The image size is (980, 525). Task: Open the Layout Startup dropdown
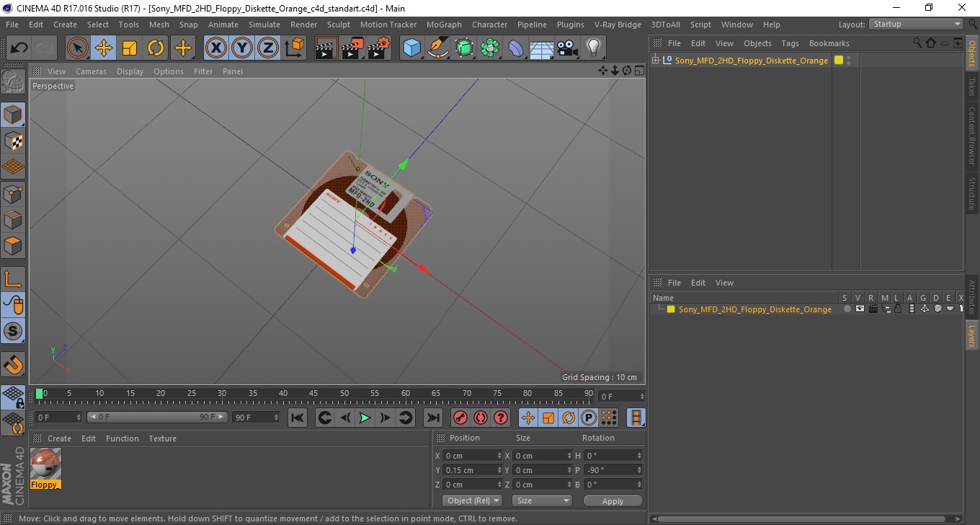[x=917, y=24]
